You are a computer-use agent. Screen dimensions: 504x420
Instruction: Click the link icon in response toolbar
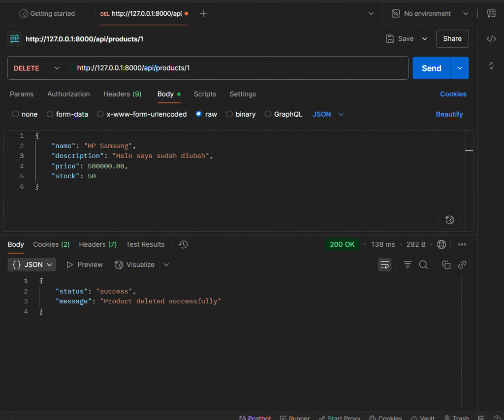[x=462, y=265]
